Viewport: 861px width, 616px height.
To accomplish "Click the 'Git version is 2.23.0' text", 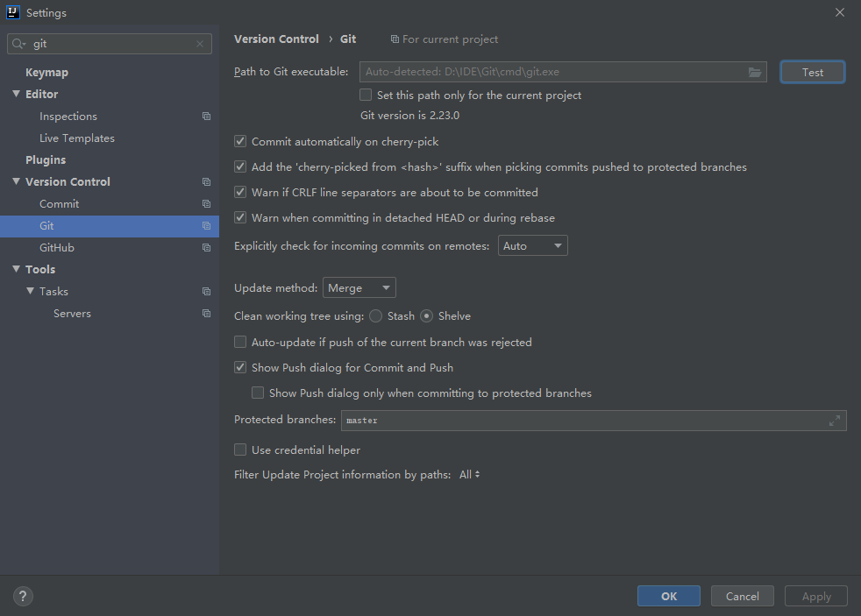I will 409,116.
